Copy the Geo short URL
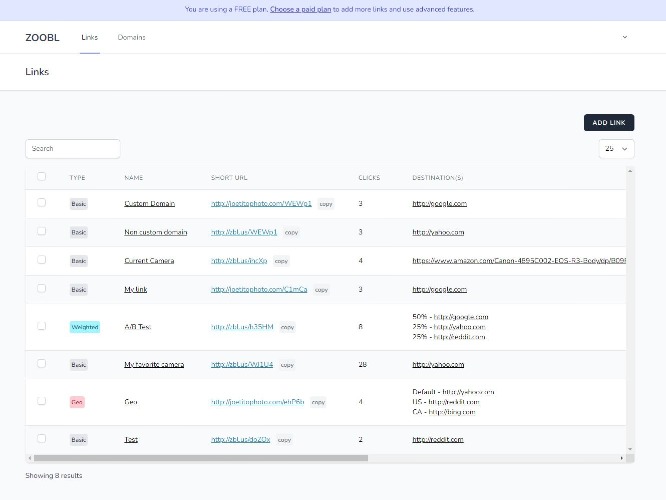The height and width of the screenshot is (500, 666). [318, 402]
